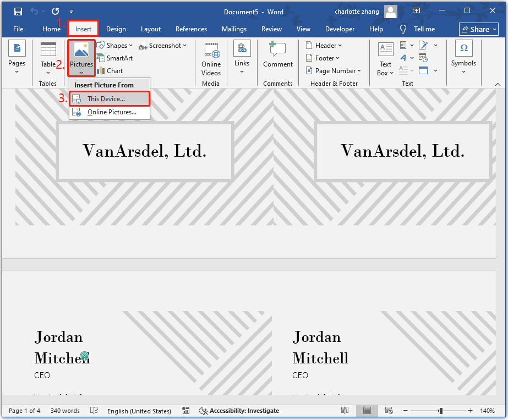The image size is (508, 420).
Task: Click the user account avatar picture
Action: tap(391, 12)
